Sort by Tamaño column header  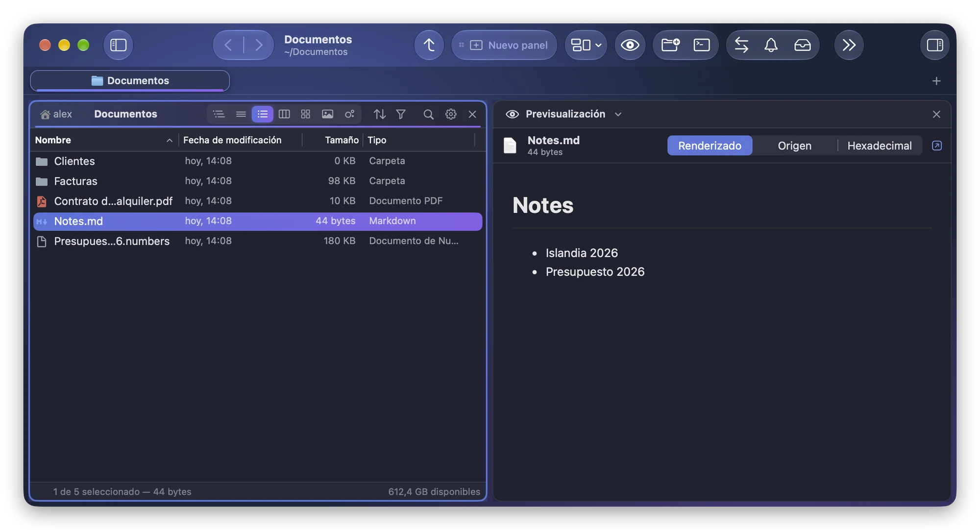tap(333, 140)
